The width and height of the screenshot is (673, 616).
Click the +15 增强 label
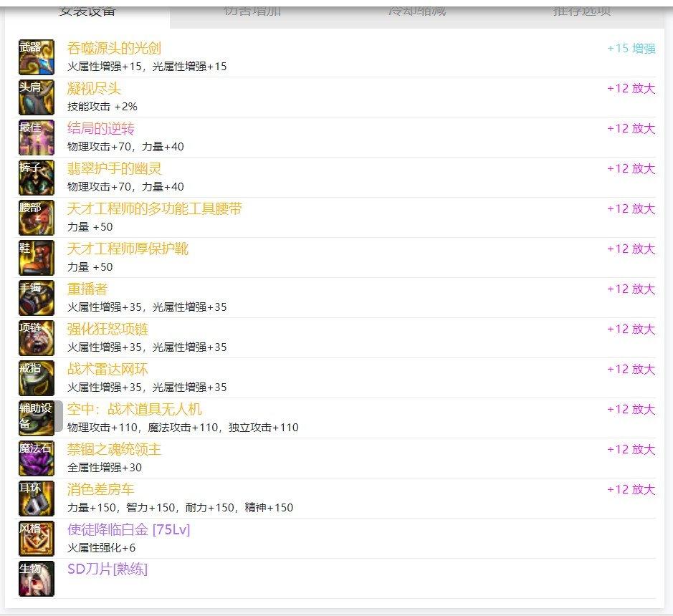(x=631, y=49)
